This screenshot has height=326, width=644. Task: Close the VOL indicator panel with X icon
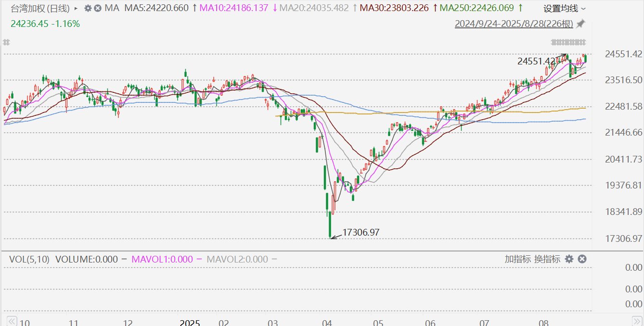582,259
